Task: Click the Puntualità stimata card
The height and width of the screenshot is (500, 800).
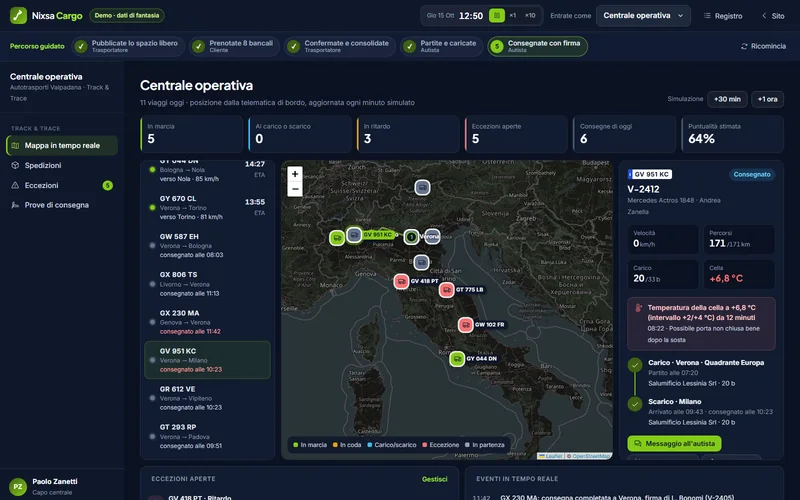Action: point(733,134)
